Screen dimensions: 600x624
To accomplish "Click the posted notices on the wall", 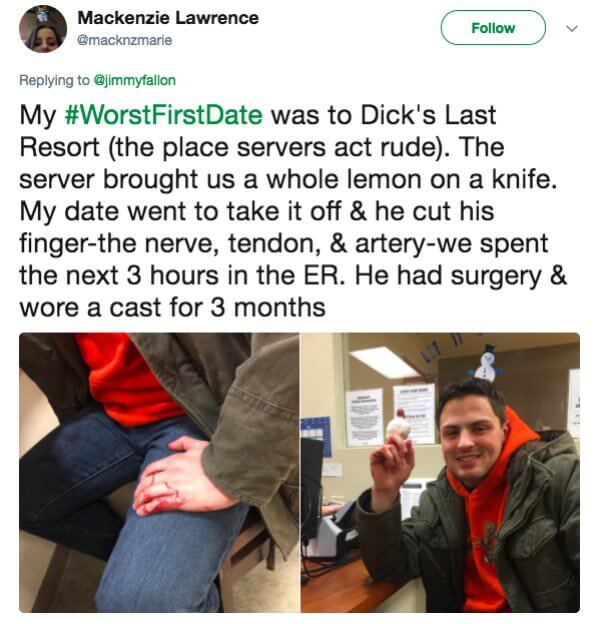I will (391, 415).
